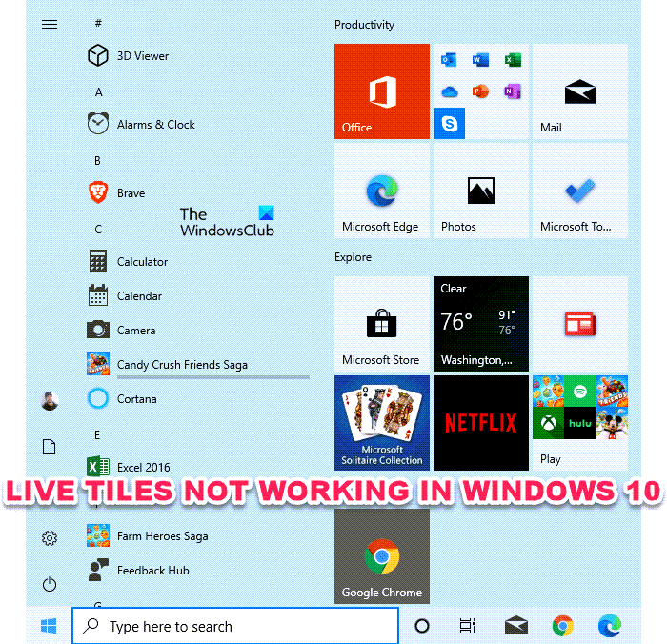This screenshot has height=644, width=667.
Task: Open Documents from the Start sidebar
Action: 50,447
